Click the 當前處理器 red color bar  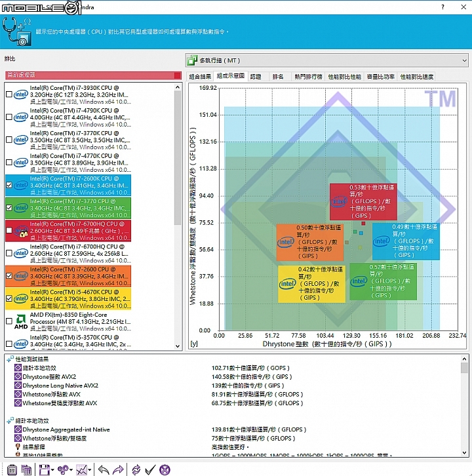[x=93, y=75]
